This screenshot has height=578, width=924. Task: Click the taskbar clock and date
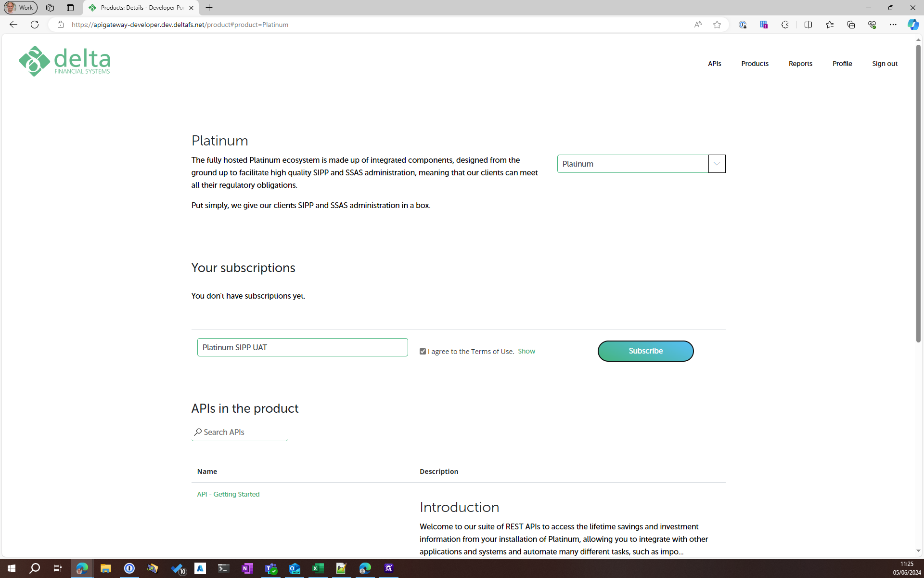tap(907, 568)
